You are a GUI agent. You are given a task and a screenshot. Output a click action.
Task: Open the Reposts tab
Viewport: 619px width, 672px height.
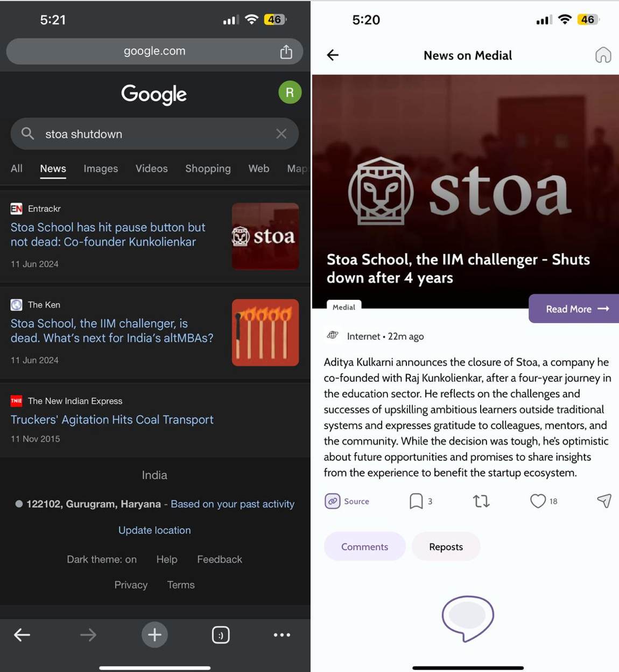446,547
